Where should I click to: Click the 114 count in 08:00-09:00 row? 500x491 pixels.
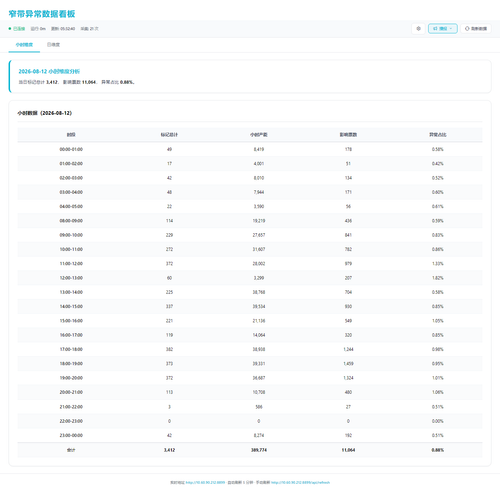tap(169, 221)
